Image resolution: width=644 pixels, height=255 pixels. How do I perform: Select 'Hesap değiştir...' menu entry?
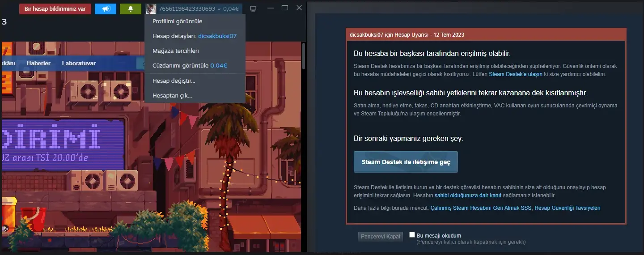pyautogui.click(x=195, y=81)
